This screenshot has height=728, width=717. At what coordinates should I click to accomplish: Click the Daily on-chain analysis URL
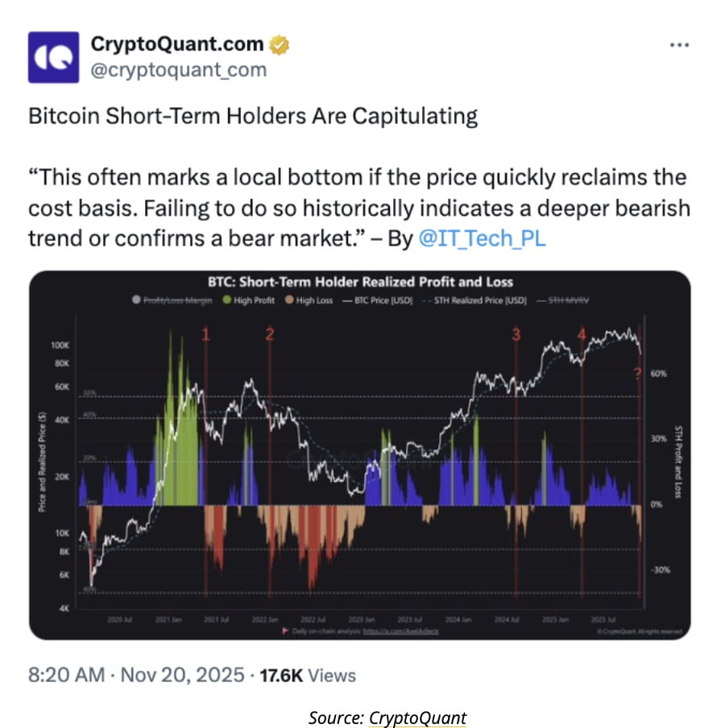[x=400, y=631]
